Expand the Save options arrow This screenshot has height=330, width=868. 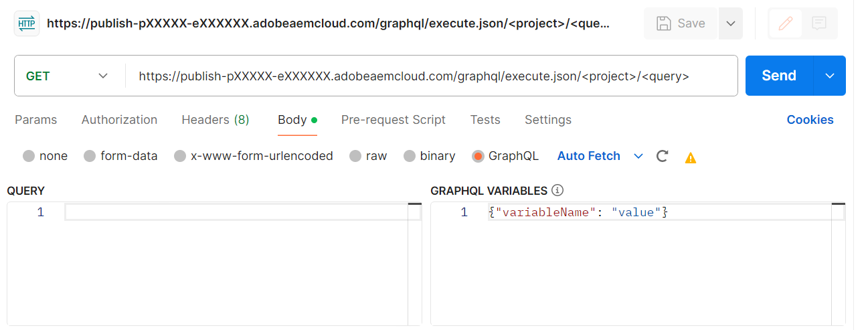731,23
